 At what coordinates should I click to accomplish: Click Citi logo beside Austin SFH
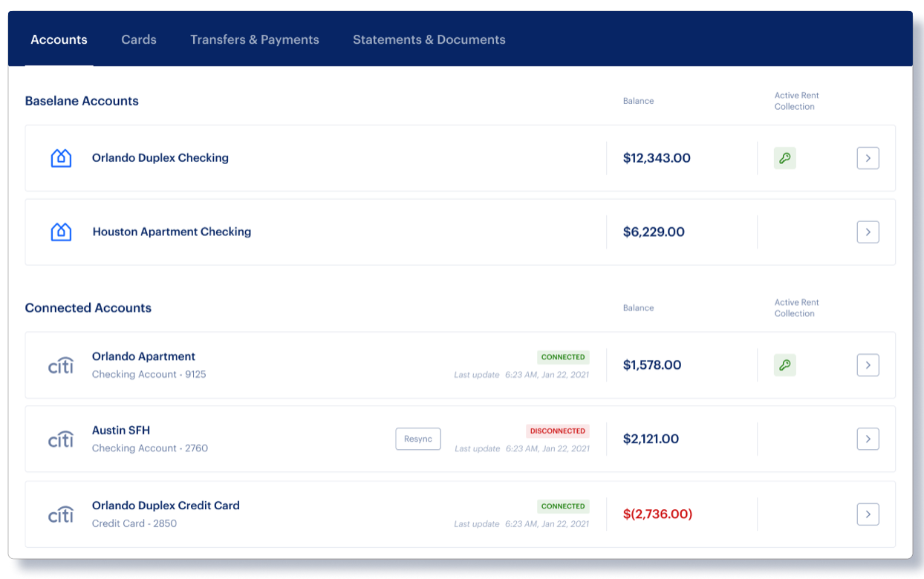(61, 439)
